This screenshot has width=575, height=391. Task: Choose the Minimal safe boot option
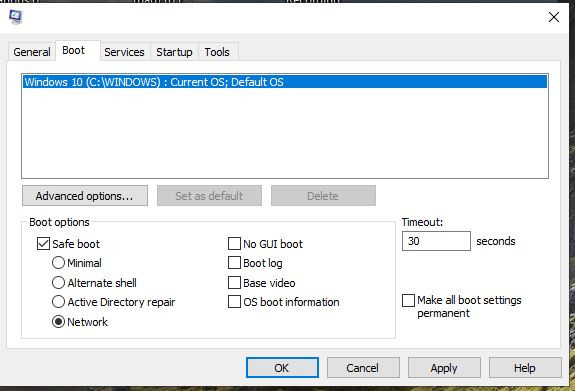[x=58, y=263]
